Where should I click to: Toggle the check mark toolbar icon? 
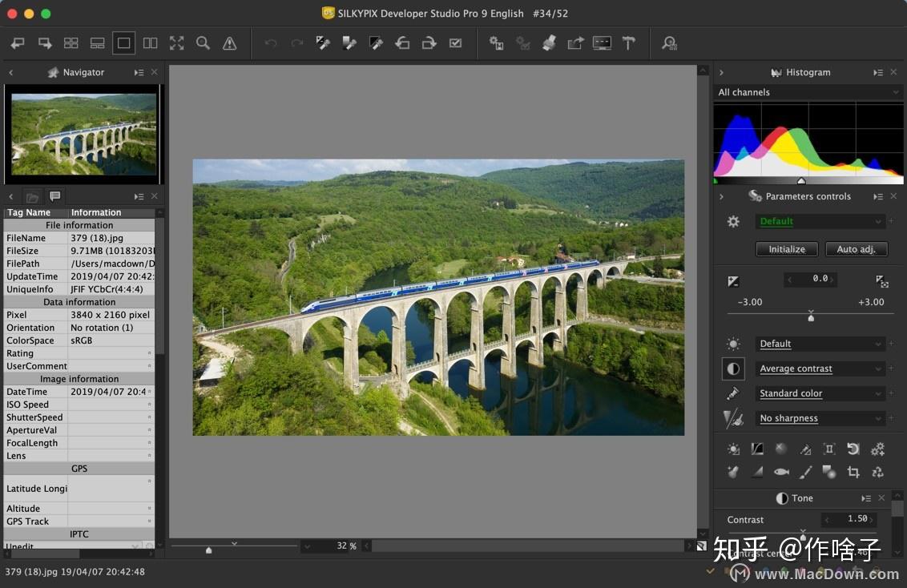[x=455, y=42]
